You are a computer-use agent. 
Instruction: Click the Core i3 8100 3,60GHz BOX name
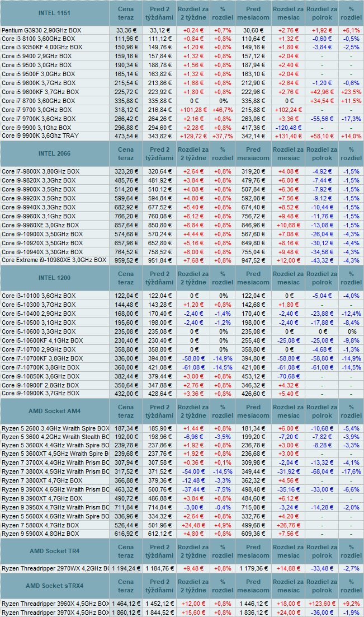pos(39,39)
